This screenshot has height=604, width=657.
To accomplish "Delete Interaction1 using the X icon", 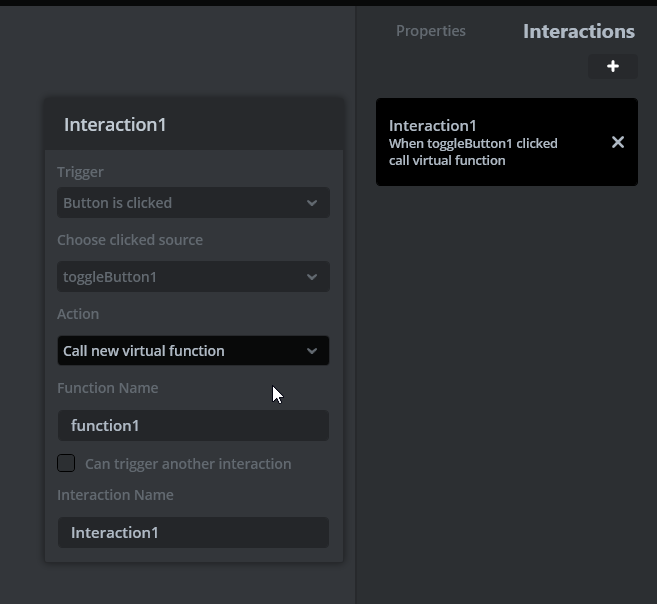I will pos(618,142).
